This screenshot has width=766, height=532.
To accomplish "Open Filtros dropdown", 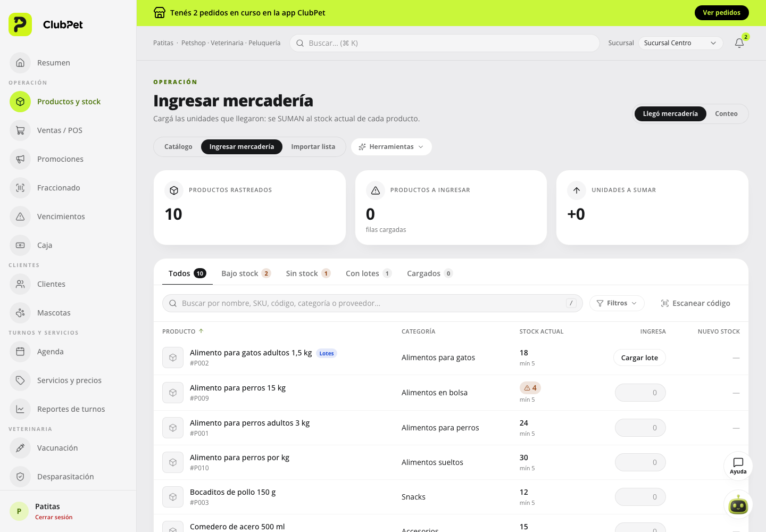I will [x=617, y=303].
